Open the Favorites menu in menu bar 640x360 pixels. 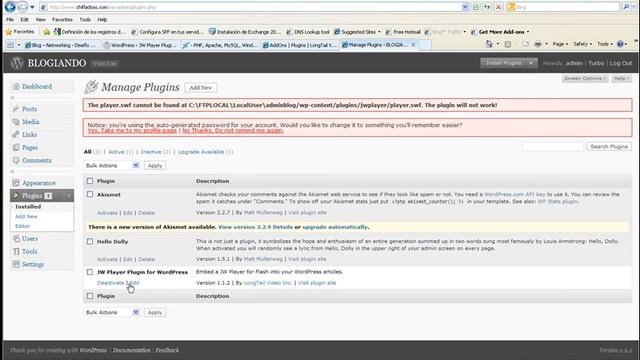(62, 20)
